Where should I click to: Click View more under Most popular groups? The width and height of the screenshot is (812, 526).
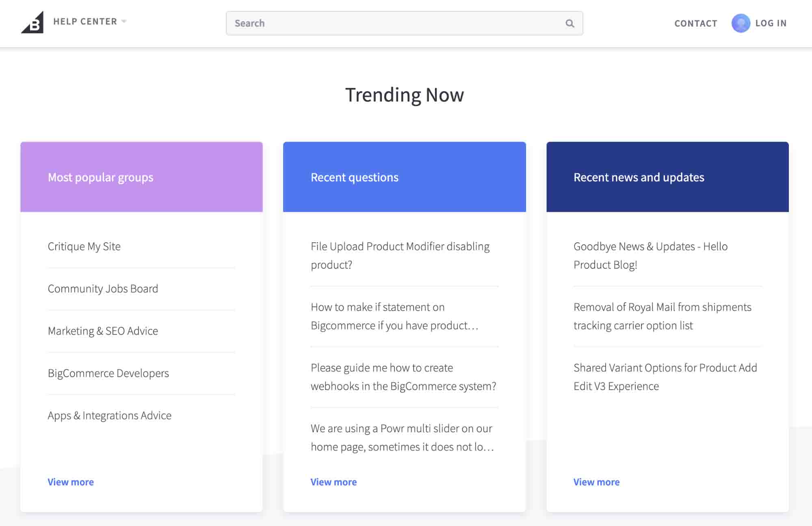click(70, 482)
